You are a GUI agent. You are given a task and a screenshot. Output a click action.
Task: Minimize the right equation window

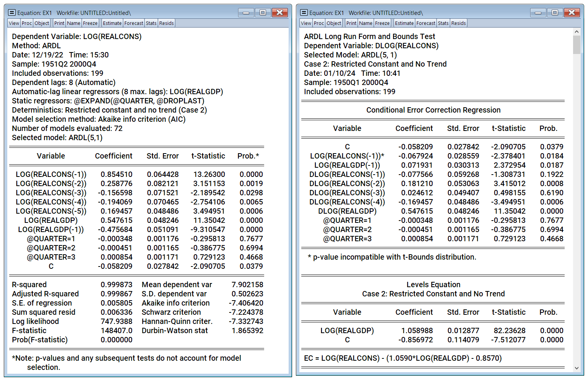pyautogui.click(x=538, y=13)
